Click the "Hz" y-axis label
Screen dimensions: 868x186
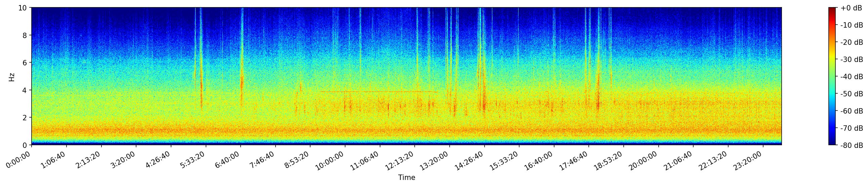click(12, 77)
